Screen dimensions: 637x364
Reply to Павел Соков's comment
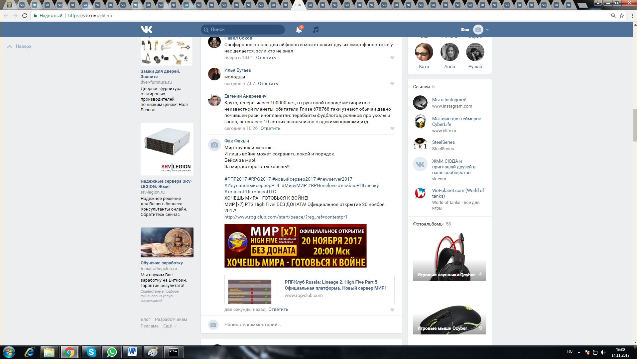pyautogui.click(x=266, y=58)
